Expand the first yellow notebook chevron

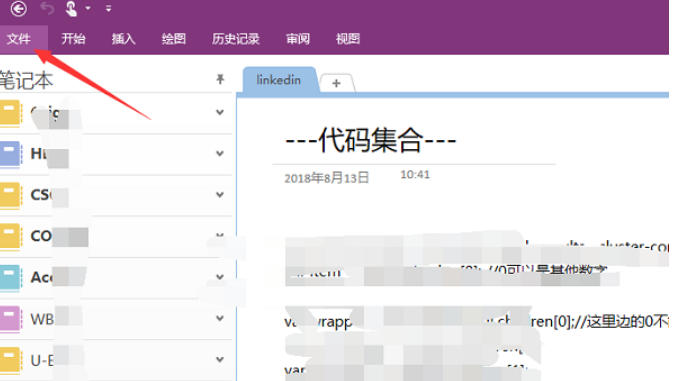pos(220,112)
